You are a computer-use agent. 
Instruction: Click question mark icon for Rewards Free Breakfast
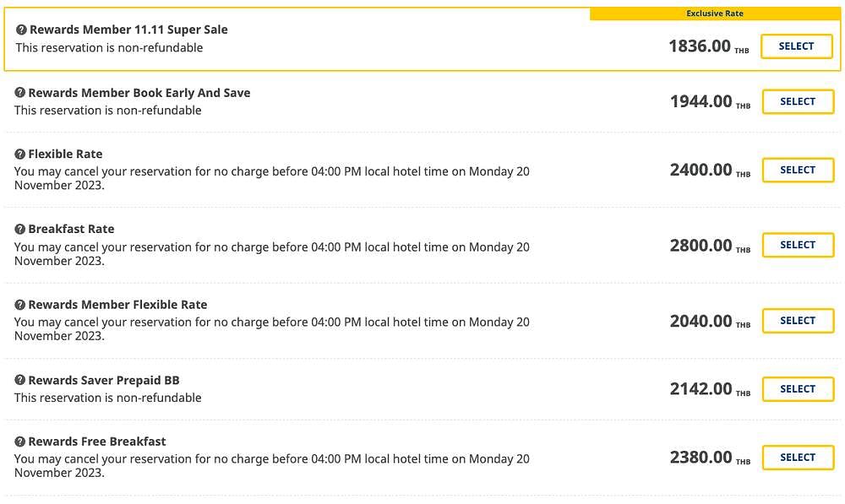20,442
